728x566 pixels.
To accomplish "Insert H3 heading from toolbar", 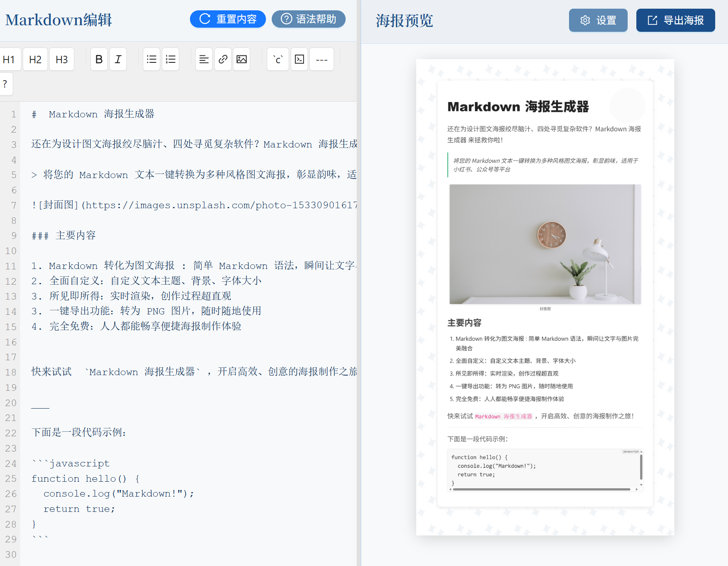I will [x=62, y=59].
